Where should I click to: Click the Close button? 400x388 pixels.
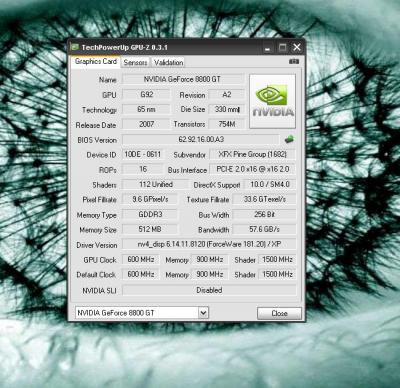279,313
